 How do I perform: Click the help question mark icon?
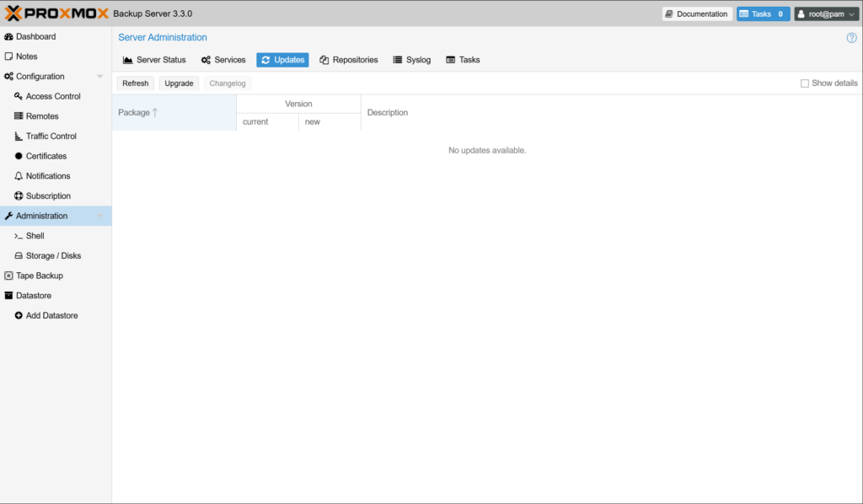[851, 38]
